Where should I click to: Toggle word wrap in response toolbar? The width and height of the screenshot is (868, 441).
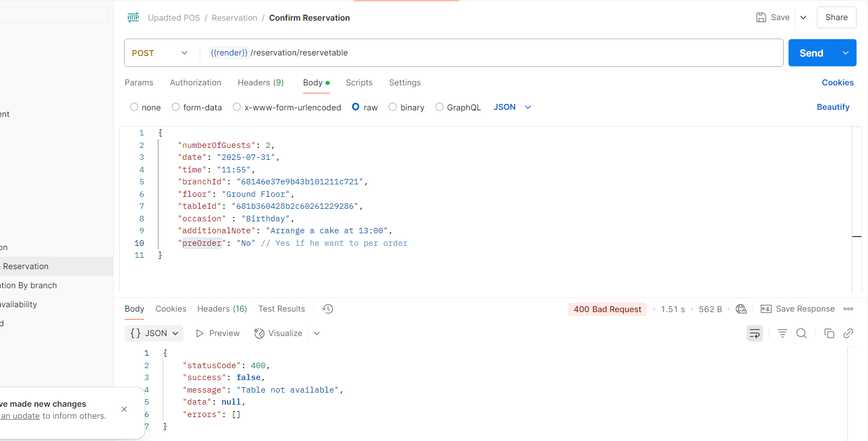tap(754, 333)
